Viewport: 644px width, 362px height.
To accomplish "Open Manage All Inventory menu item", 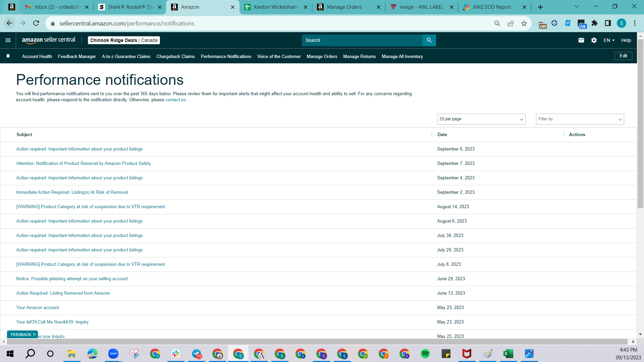I will 402,56.
